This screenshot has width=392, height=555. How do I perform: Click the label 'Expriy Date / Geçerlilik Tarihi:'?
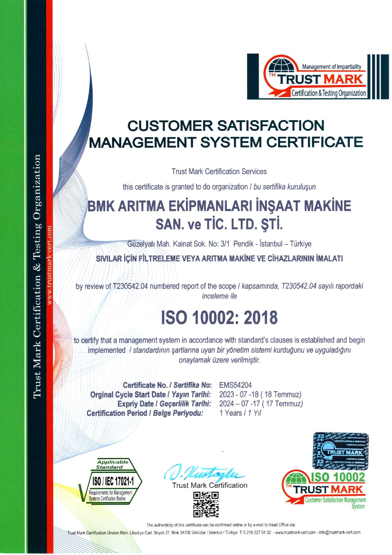[164, 404]
